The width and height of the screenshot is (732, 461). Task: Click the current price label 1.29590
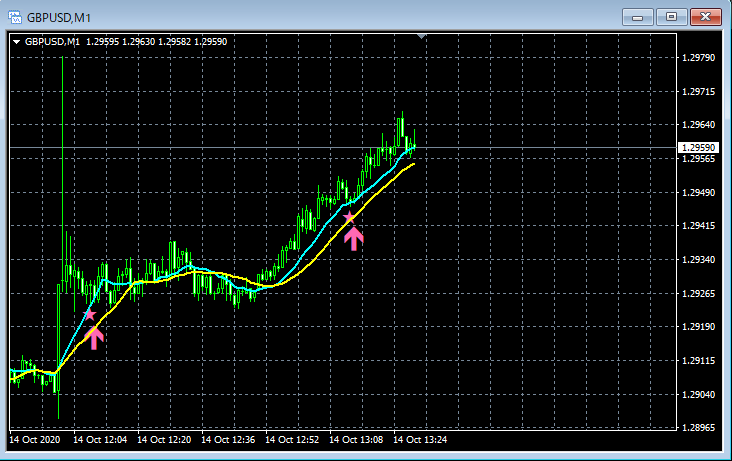[x=698, y=148]
